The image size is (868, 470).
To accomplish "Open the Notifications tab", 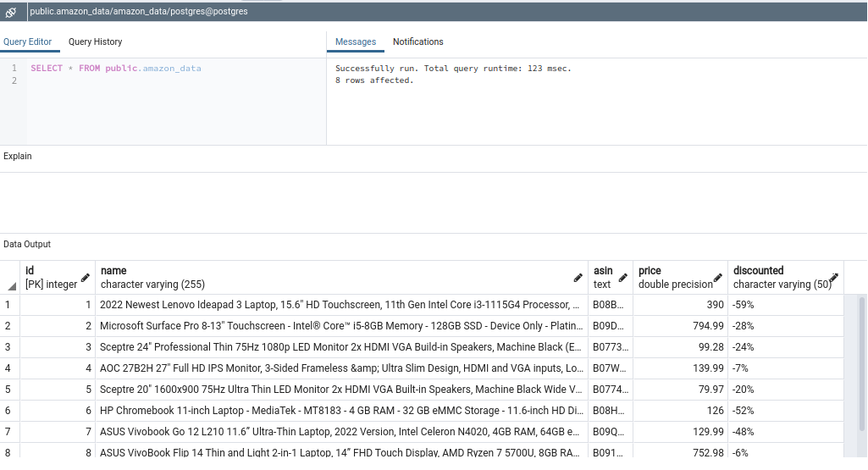I will (x=418, y=42).
